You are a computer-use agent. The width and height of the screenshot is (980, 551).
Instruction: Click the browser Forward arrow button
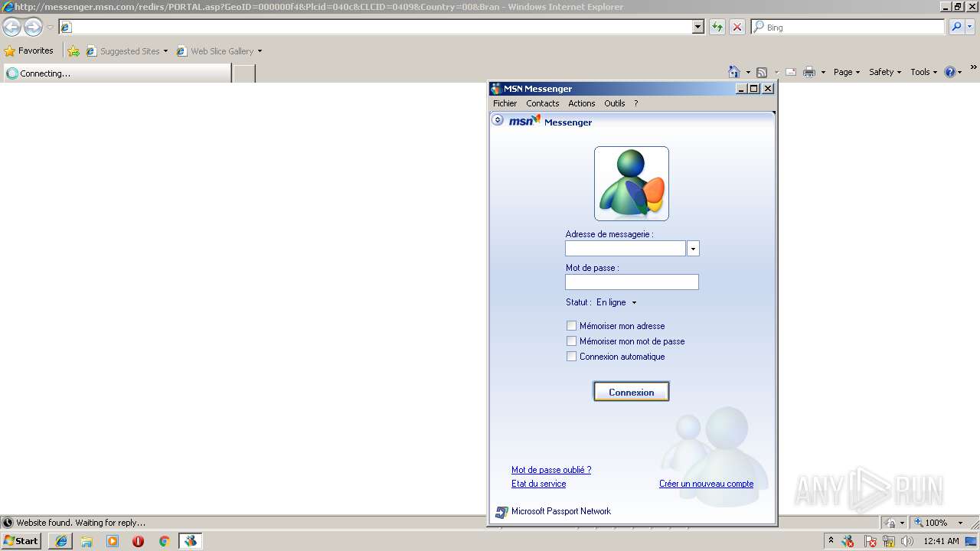click(33, 28)
